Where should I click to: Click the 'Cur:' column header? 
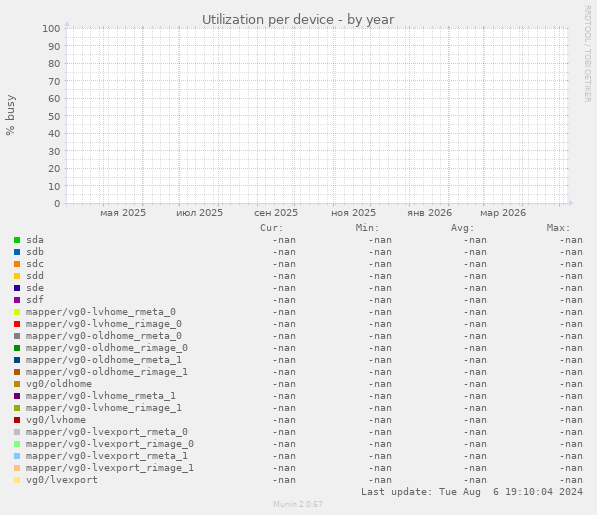point(272,228)
